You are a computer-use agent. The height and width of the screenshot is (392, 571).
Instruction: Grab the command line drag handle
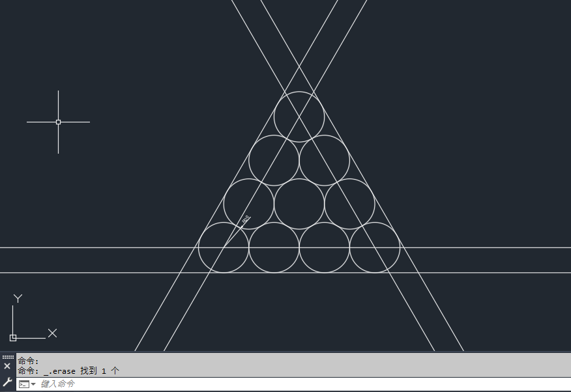pos(8,357)
